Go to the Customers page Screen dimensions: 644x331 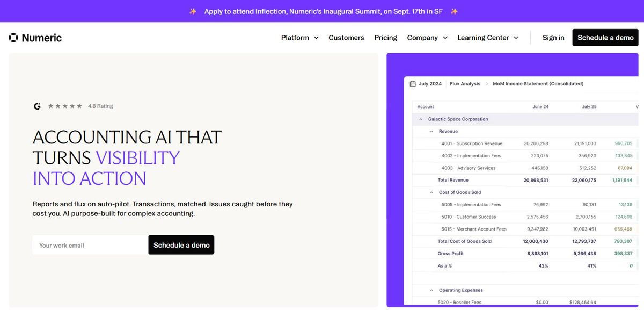point(346,38)
